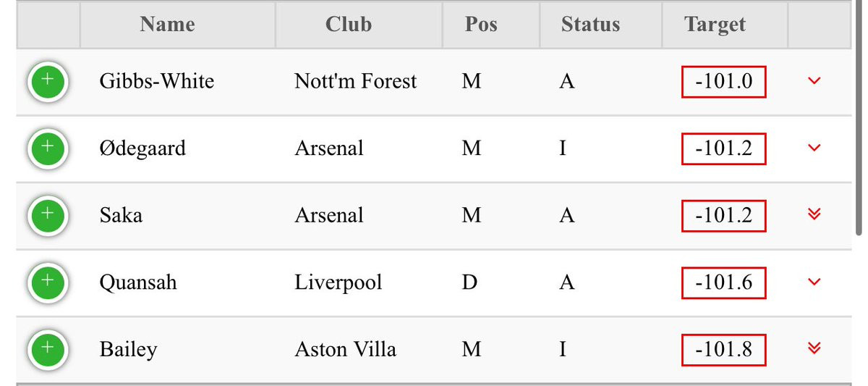Screen dimensions: 868x386
Task: Click Gibbs-White target value -101.0
Action: [x=723, y=82]
